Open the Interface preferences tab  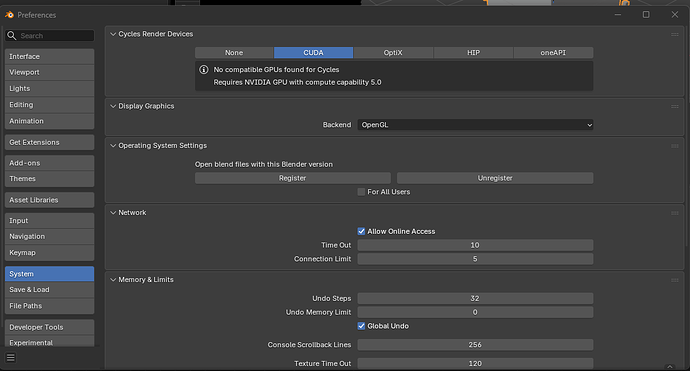point(49,57)
